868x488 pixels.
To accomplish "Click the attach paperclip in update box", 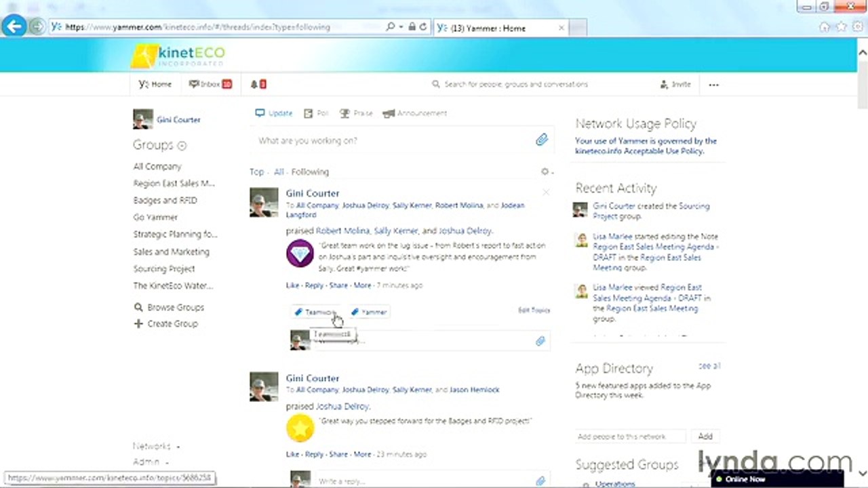I will [x=541, y=140].
